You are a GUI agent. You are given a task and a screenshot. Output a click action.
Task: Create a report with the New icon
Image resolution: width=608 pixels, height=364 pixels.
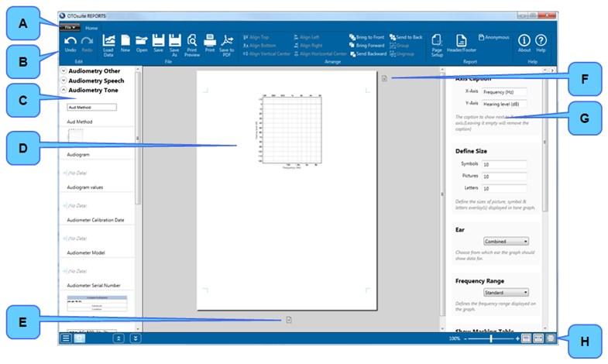click(x=125, y=40)
